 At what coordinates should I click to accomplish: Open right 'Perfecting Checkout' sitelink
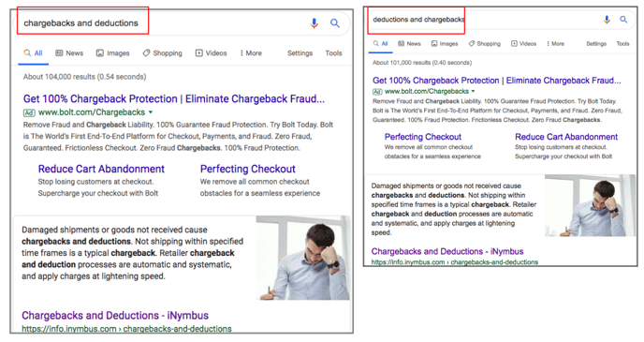[423, 137]
